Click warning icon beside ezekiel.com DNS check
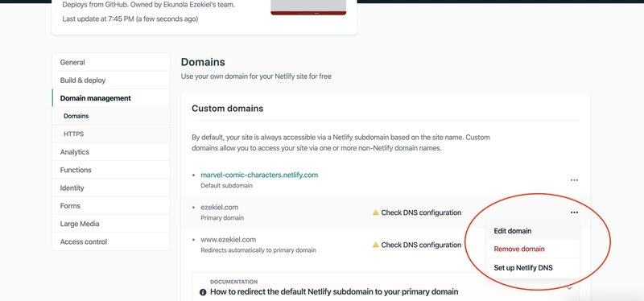The width and height of the screenshot is (644, 301). tap(375, 212)
